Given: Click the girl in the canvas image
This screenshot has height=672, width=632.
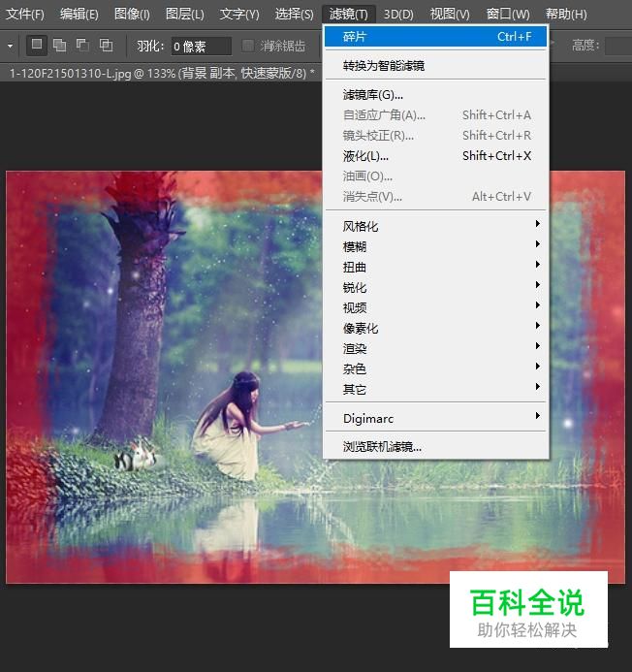Looking at the screenshot, I should coord(240,427).
